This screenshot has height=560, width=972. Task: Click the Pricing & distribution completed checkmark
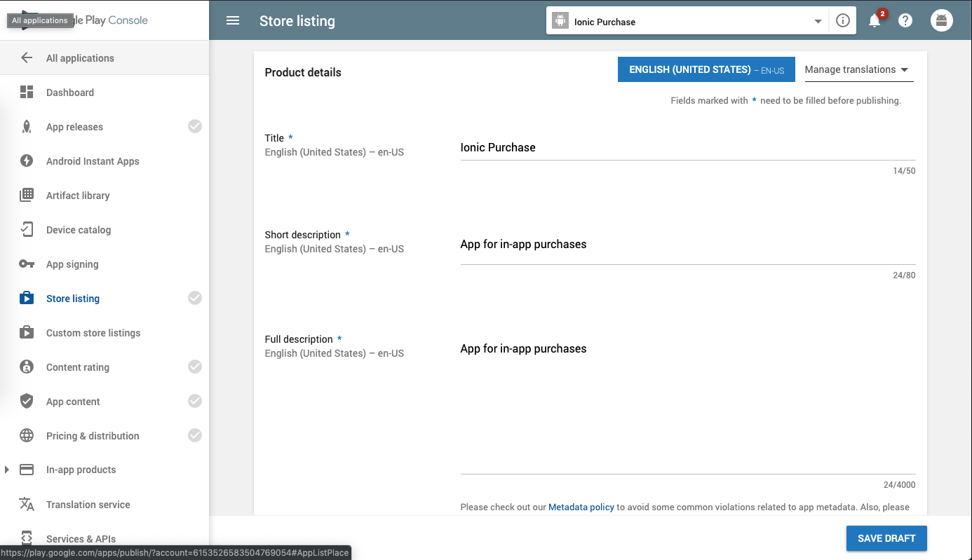pos(195,435)
